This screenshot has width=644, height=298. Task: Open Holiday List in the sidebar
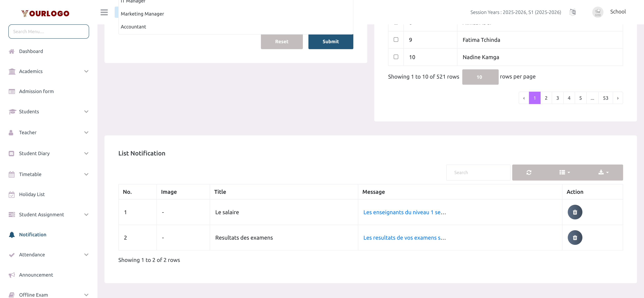pyautogui.click(x=32, y=194)
